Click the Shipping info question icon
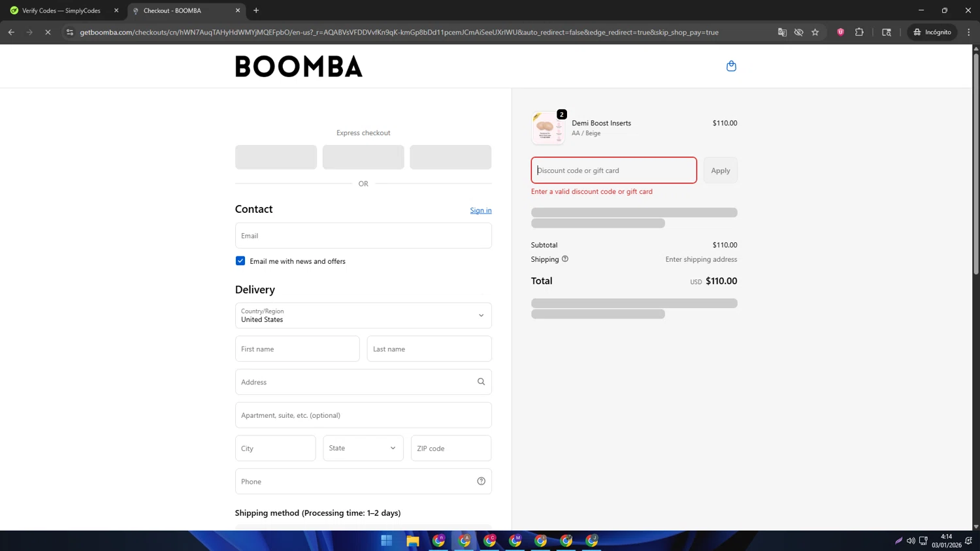This screenshot has width=980, height=551. (x=565, y=259)
